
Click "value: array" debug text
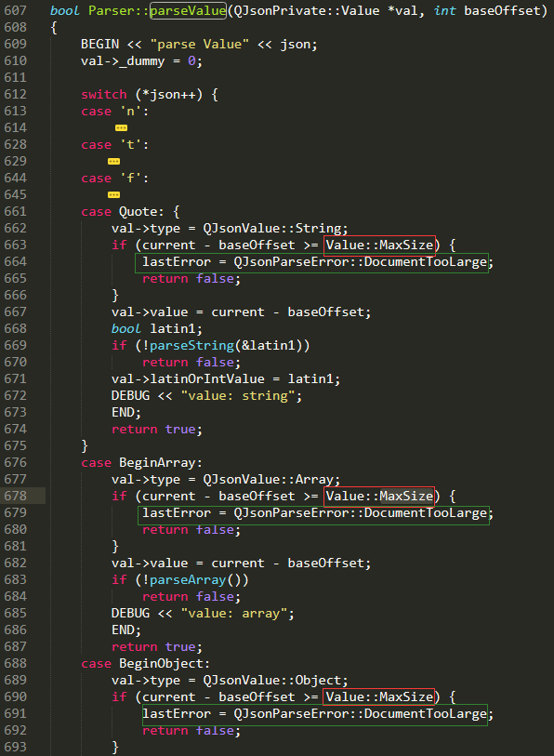coord(234,614)
